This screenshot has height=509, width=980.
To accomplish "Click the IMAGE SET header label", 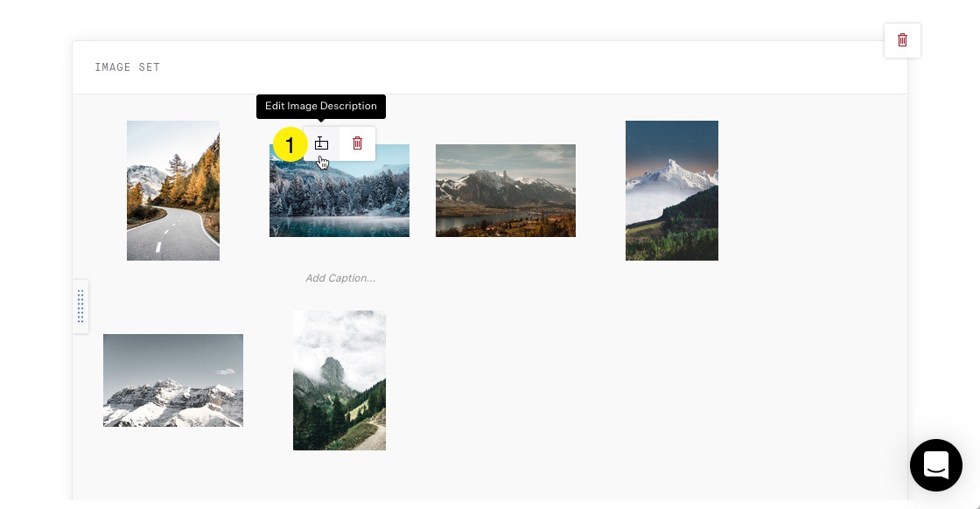I will coord(128,66).
